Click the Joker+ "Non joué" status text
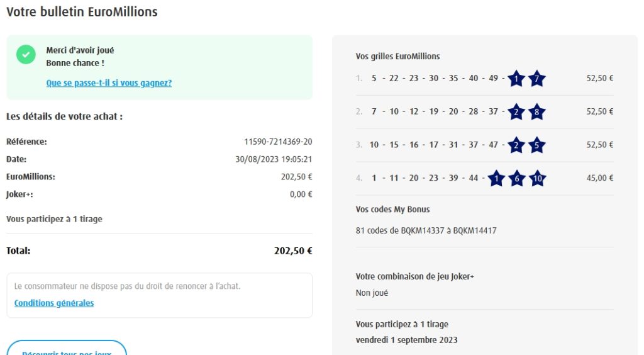The height and width of the screenshot is (355, 644). pos(372,293)
